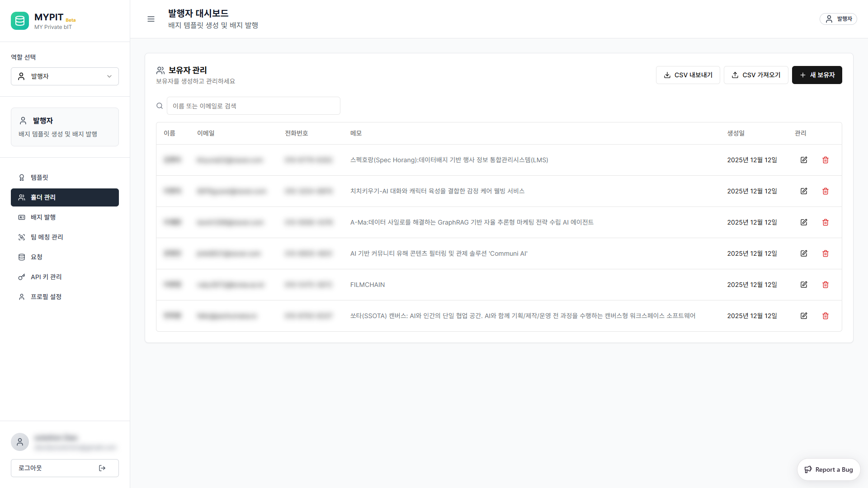Click the hamburger menu icon

click(x=151, y=19)
